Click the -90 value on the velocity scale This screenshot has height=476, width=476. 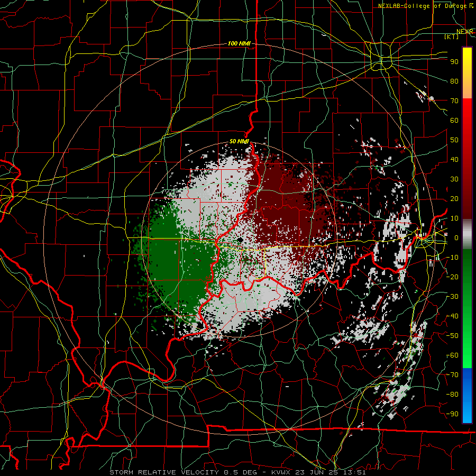coord(452,414)
